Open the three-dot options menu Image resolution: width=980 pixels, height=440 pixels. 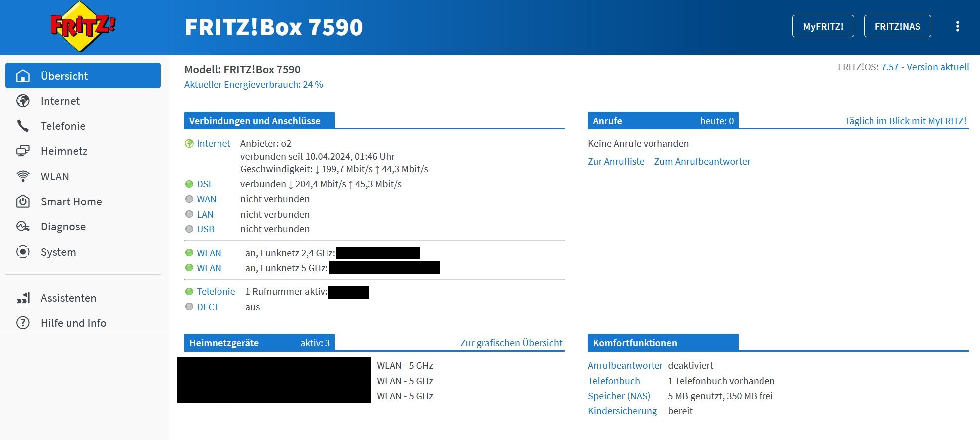957,26
